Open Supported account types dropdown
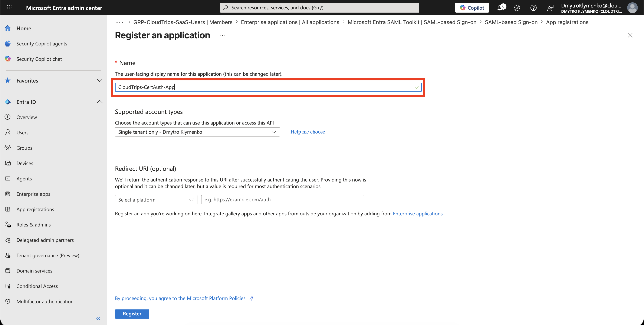Viewport: 644px width, 325px height. (197, 132)
